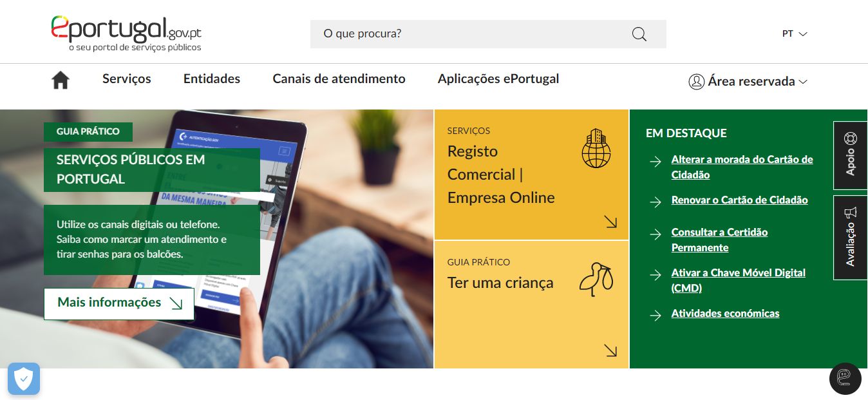This screenshot has width=868, height=400.
Task: Open the chat assistant icon at bottom right
Action: [x=845, y=378]
